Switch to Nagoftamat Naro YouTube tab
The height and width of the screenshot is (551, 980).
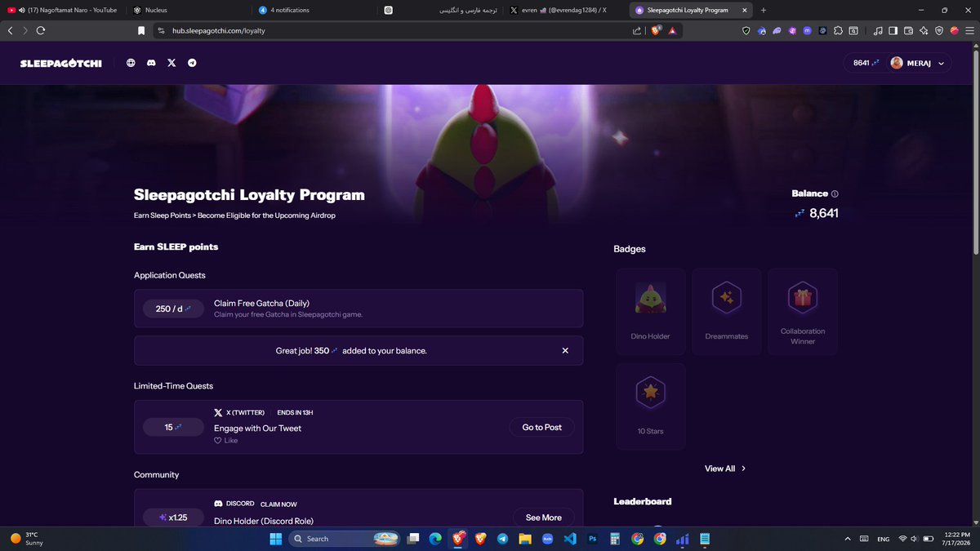pyautogui.click(x=62, y=10)
